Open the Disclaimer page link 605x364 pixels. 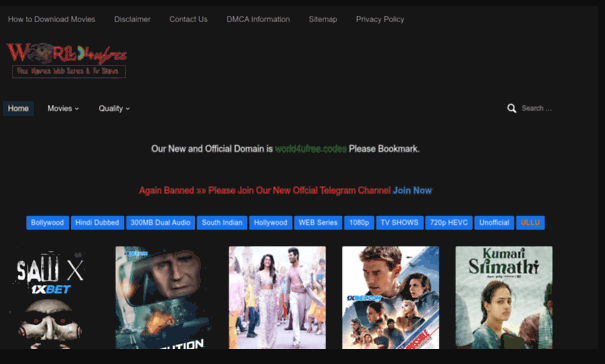point(132,19)
